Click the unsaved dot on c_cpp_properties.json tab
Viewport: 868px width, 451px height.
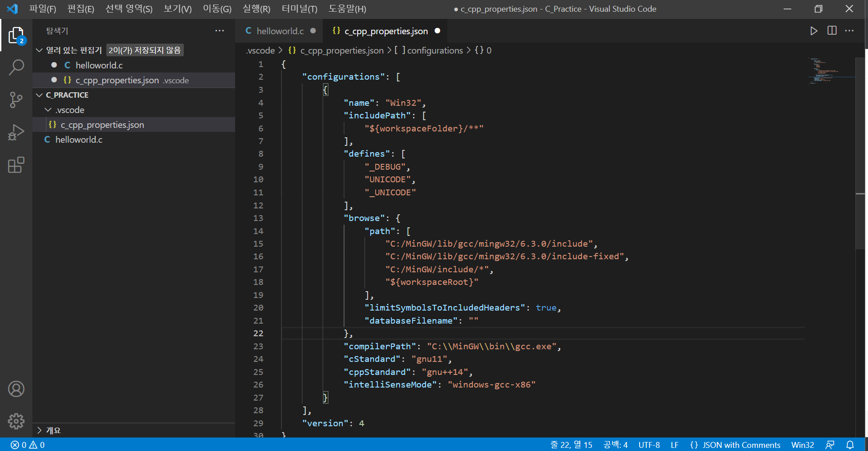pyautogui.click(x=437, y=31)
